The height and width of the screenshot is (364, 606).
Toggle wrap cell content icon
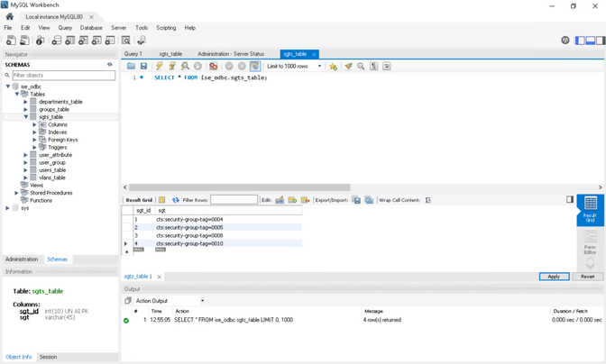[x=427, y=200]
